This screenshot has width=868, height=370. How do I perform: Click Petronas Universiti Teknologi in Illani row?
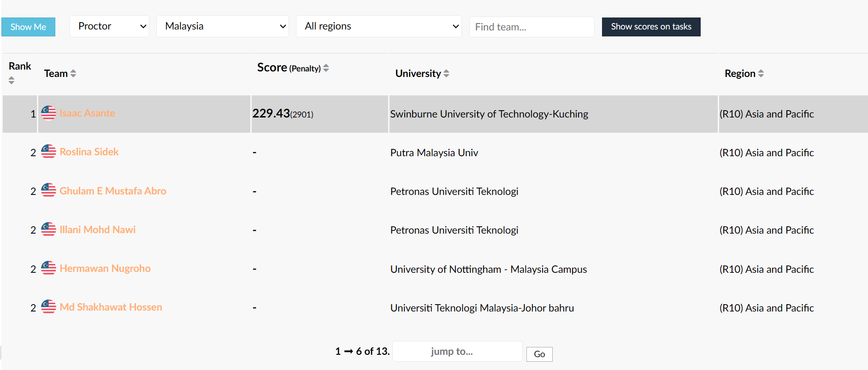(454, 230)
